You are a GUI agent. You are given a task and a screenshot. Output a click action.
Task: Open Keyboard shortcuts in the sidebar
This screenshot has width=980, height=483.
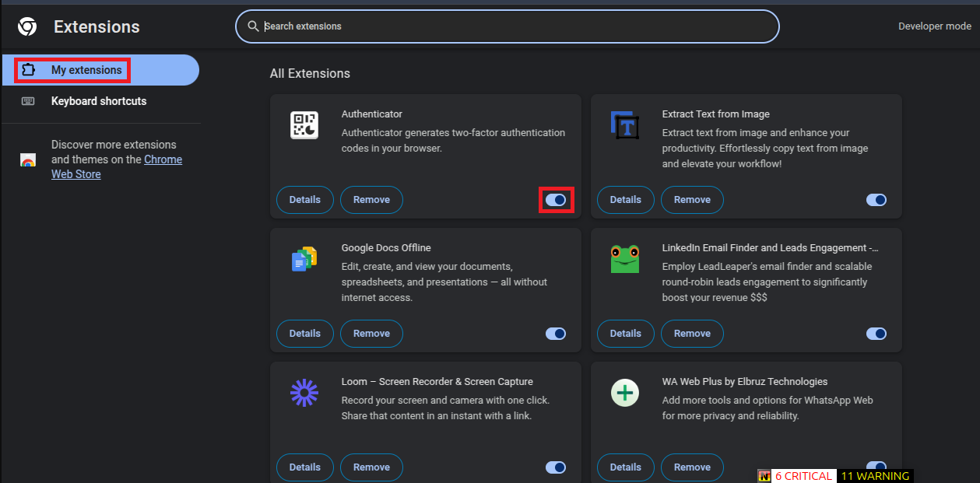(100, 101)
